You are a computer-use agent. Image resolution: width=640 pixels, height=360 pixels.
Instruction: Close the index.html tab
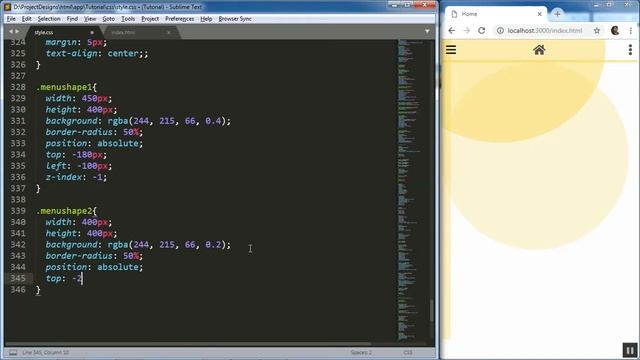(169, 32)
